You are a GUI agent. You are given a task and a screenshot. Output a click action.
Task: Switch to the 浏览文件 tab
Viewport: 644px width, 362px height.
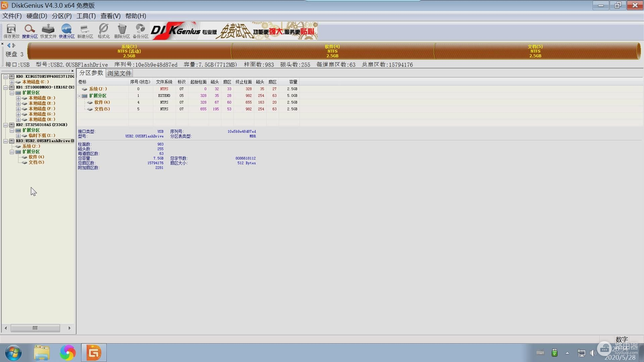pyautogui.click(x=119, y=73)
